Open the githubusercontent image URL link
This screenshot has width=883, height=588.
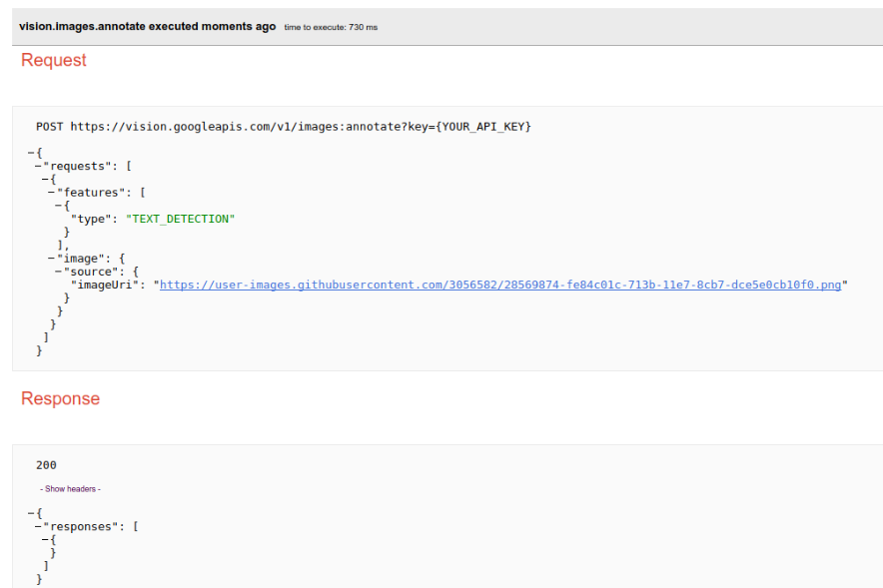(x=500, y=285)
